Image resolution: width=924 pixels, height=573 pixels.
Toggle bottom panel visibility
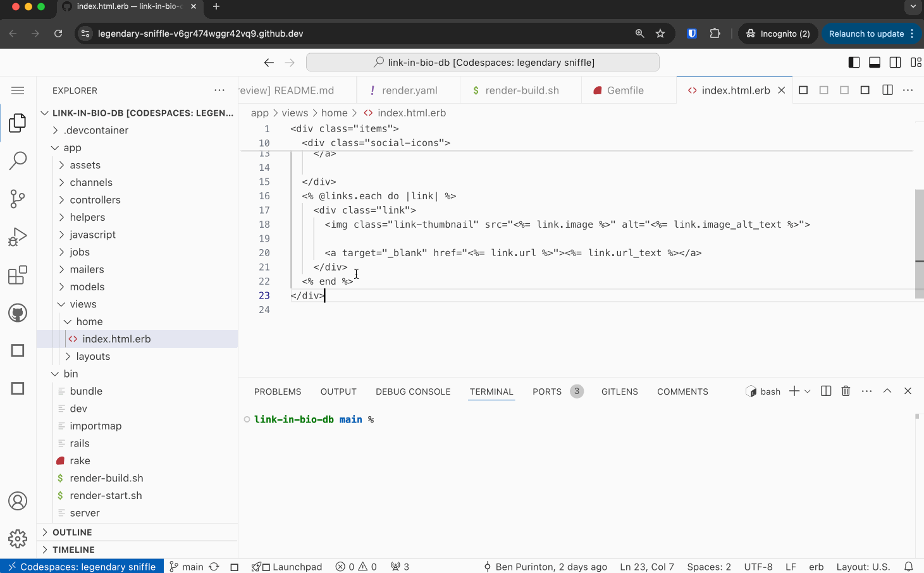point(875,62)
